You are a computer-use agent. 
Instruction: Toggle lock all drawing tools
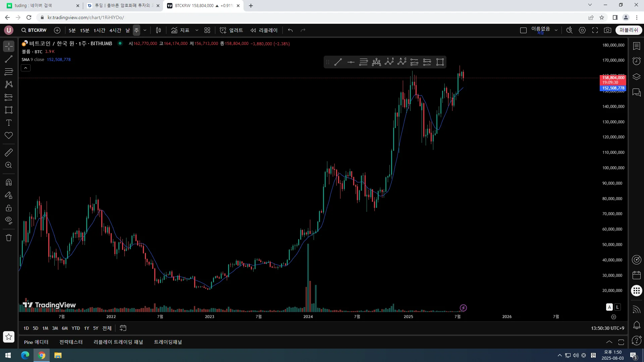(9, 208)
